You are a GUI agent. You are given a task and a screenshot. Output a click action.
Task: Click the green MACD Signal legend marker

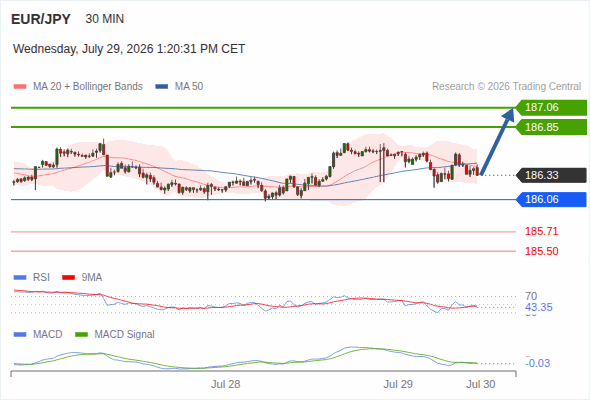tap(81, 334)
